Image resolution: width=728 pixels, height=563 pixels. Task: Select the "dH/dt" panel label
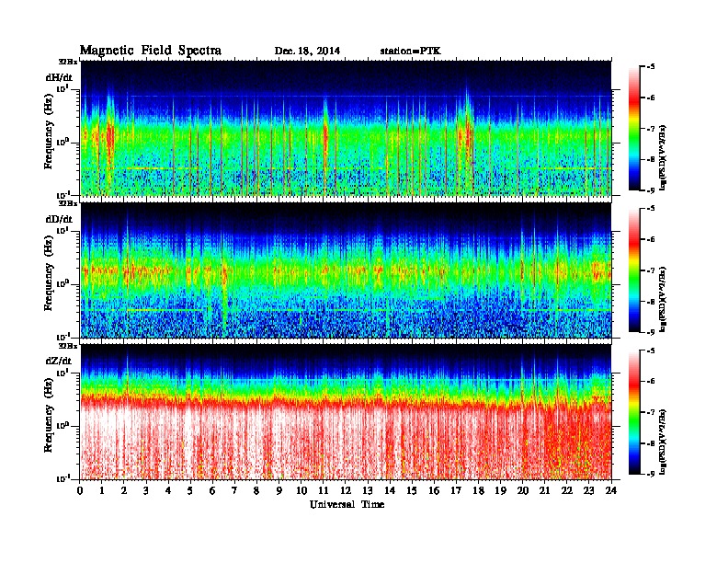pyautogui.click(x=59, y=77)
